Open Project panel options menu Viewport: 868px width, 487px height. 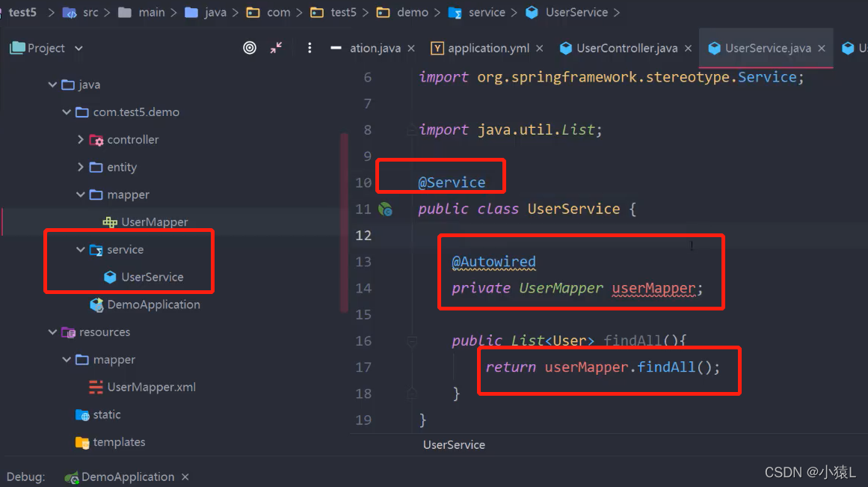310,48
